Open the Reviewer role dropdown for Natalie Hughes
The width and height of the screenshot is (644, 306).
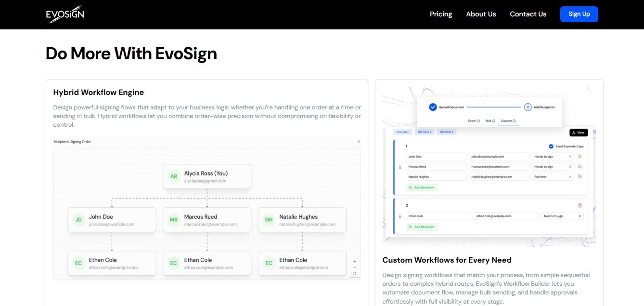point(553,177)
